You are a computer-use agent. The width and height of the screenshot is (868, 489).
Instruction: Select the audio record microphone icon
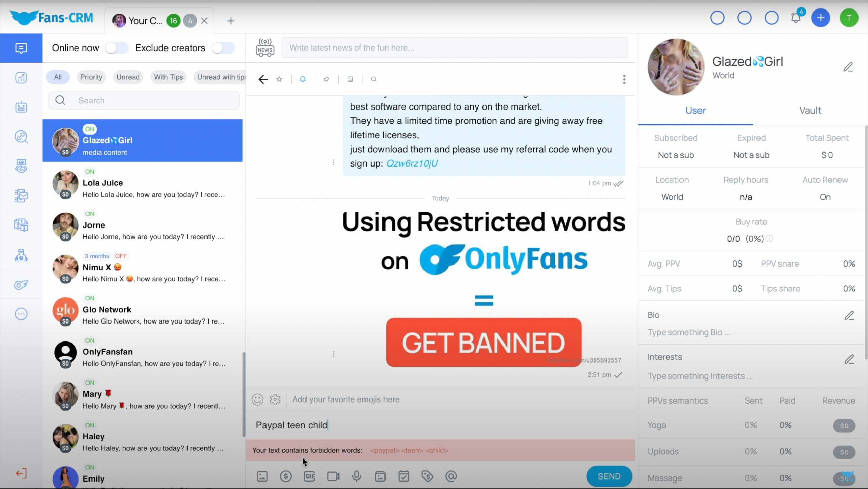coord(356,476)
